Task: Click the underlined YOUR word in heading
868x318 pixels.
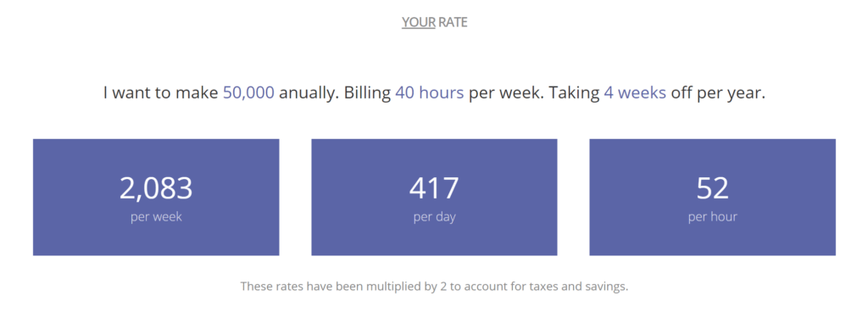Action: click(x=419, y=22)
